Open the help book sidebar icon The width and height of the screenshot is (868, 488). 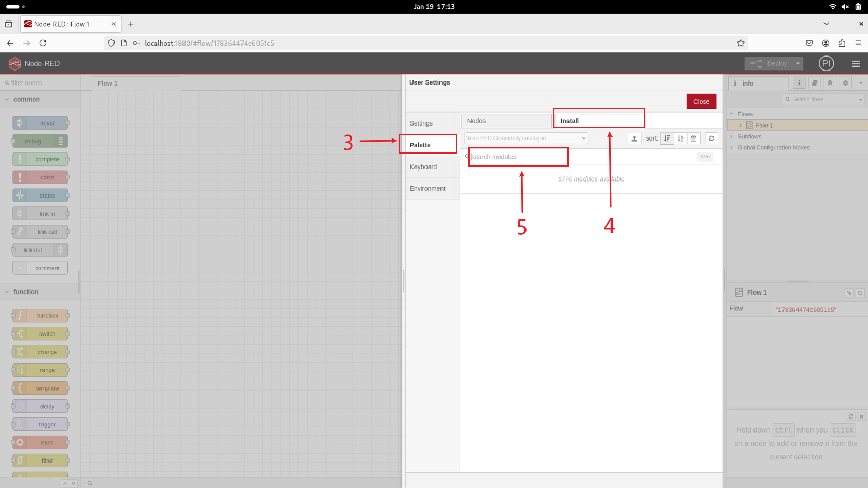814,83
